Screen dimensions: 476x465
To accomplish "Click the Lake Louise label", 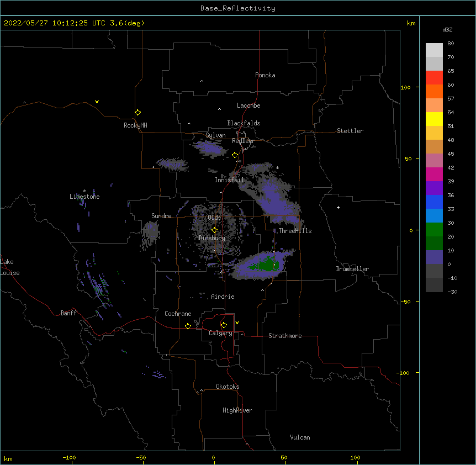I will coord(10,267).
